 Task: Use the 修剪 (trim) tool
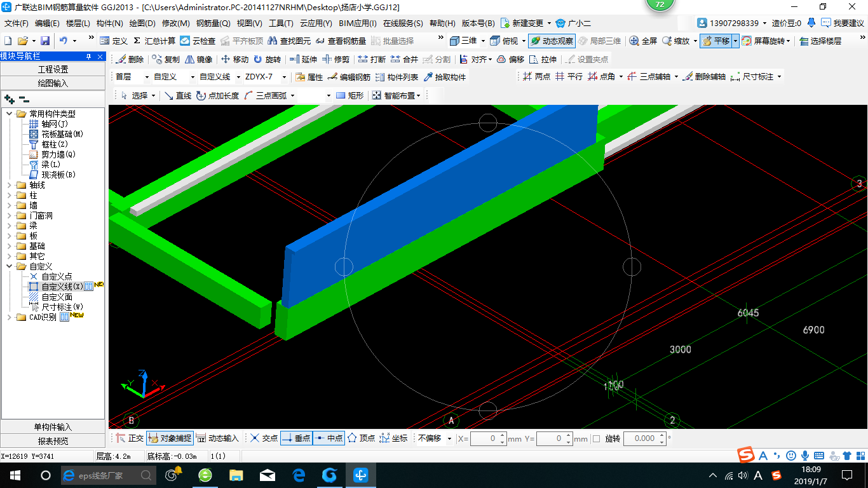click(336, 59)
